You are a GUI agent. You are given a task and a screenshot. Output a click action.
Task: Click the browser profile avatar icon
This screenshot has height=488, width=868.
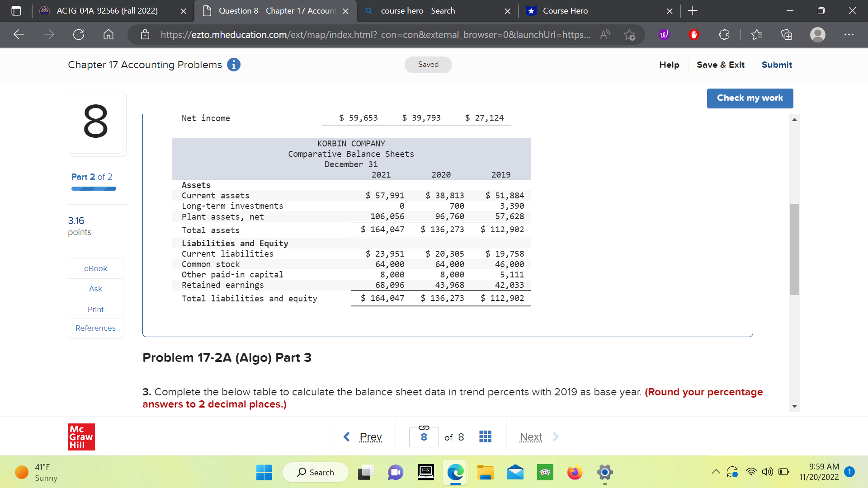(x=817, y=34)
